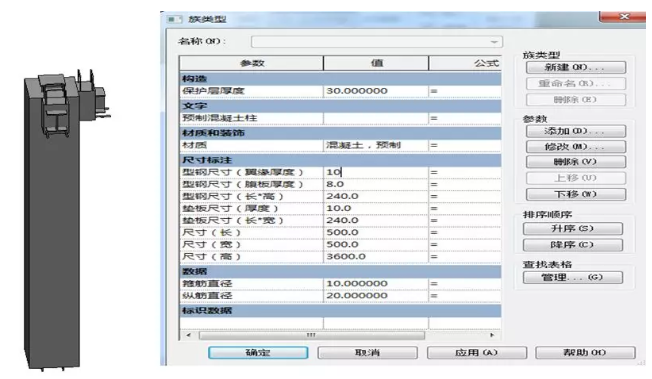Click the 族类型 dialog title icon
Screen dimensions: 652x379
pos(174,19)
